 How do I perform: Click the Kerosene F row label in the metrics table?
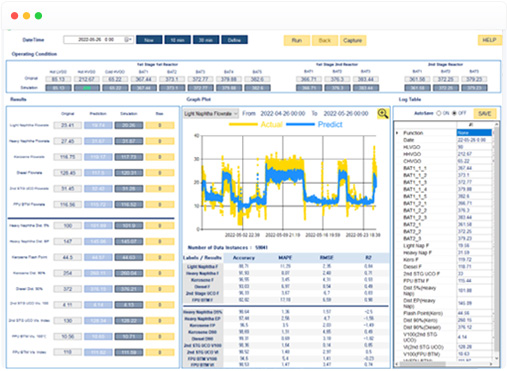pos(203,280)
